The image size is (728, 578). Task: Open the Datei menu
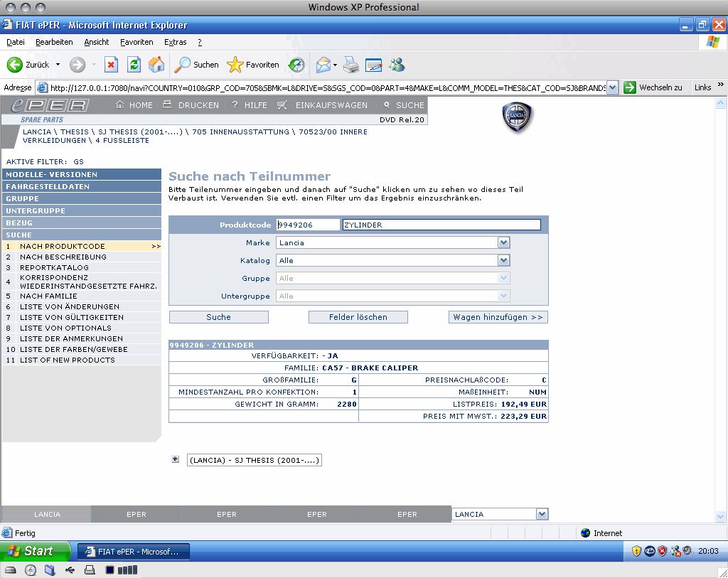pyautogui.click(x=16, y=42)
